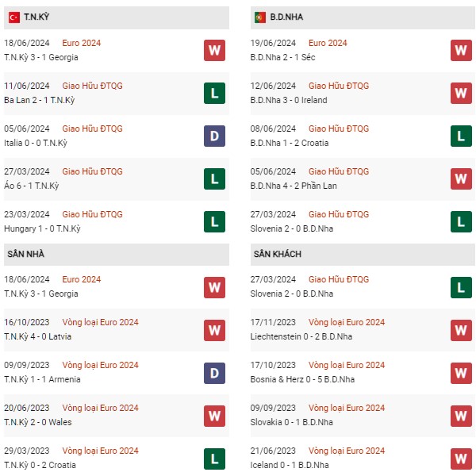This screenshot has height=476, width=476.
Task: Click L badge for Áo 6-1 T.N.Kỳ
Action: pos(215,178)
